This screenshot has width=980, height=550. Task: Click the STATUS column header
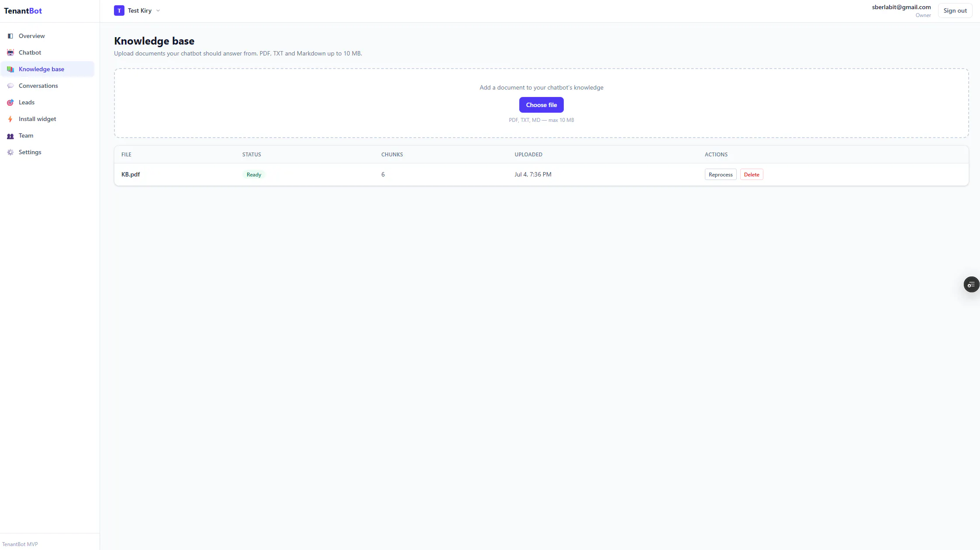point(252,155)
